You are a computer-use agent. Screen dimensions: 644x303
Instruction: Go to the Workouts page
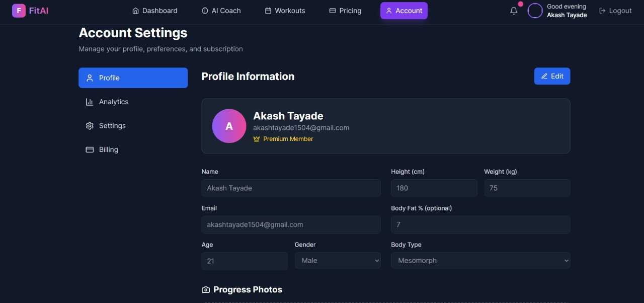(x=285, y=11)
